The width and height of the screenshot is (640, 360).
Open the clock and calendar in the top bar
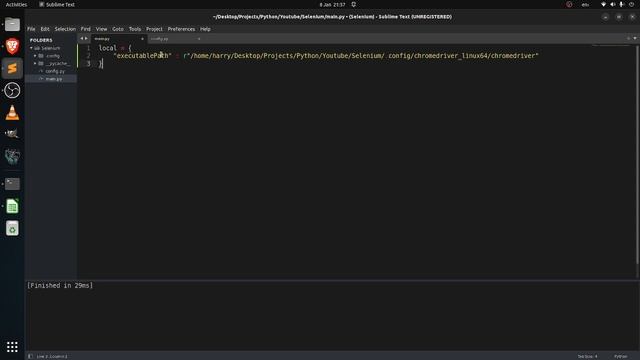click(332, 4)
